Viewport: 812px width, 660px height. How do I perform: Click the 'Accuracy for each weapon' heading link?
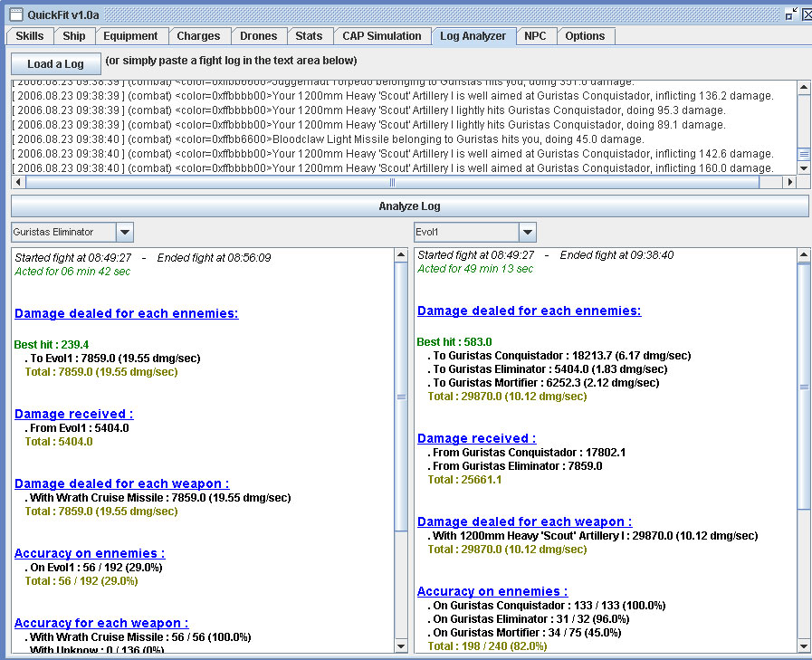[x=101, y=623]
